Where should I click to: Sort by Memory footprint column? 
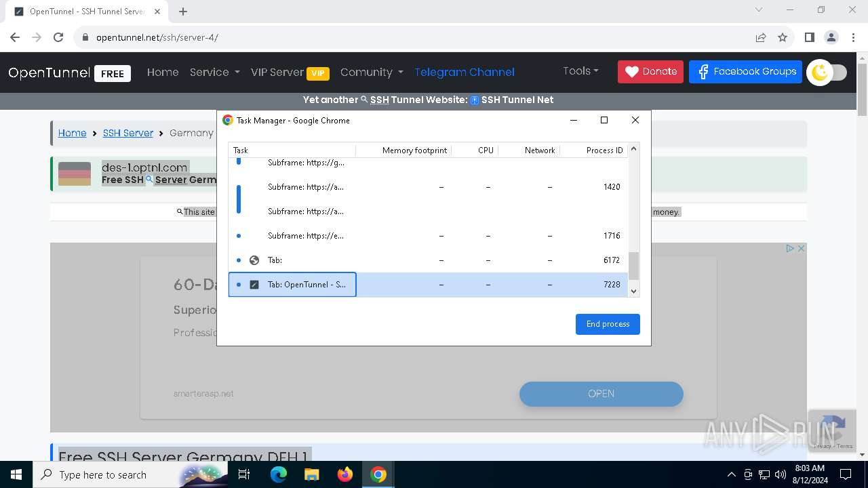coord(404,150)
